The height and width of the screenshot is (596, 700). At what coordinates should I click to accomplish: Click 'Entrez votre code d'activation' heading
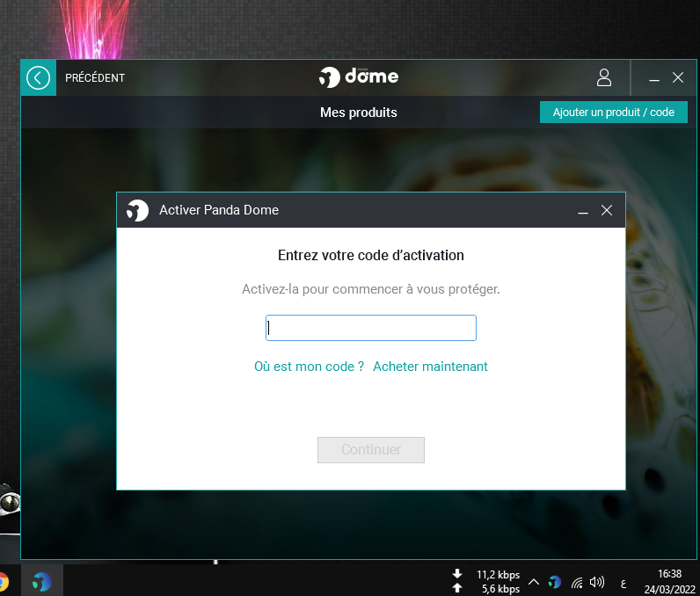370,255
